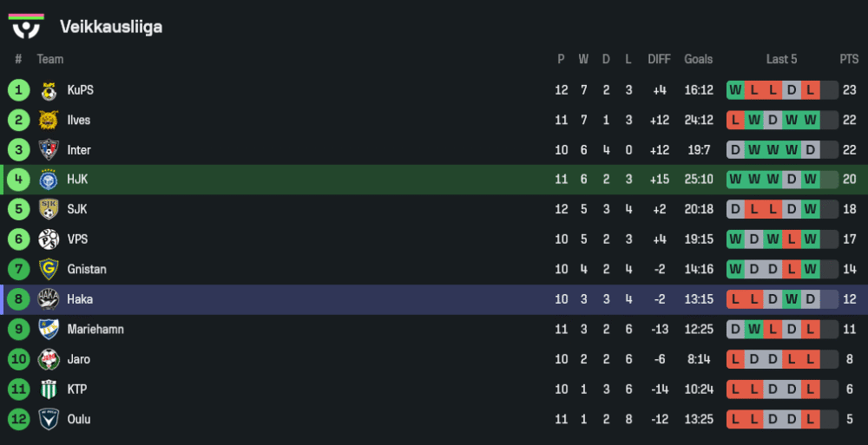Image resolution: width=868 pixels, height=445 pixels.
Task: Click the rank 4 position badge
Action: coord(18,180)
